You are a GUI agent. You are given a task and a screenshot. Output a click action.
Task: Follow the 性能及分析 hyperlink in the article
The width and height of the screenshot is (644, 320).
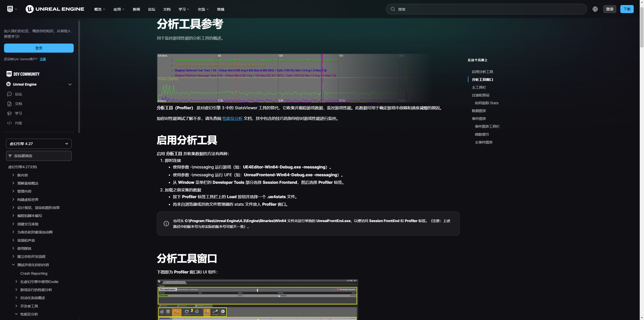point(232,118)
